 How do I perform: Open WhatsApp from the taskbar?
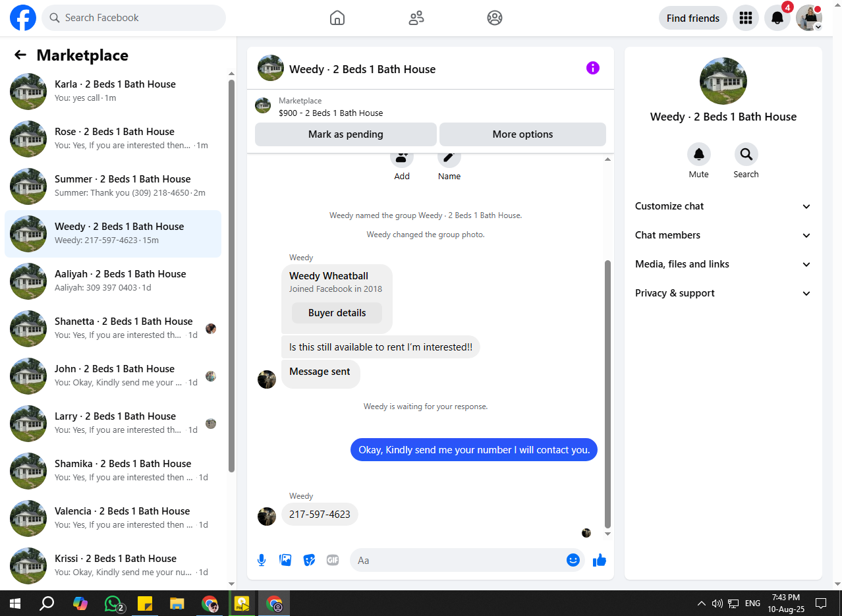114,603
